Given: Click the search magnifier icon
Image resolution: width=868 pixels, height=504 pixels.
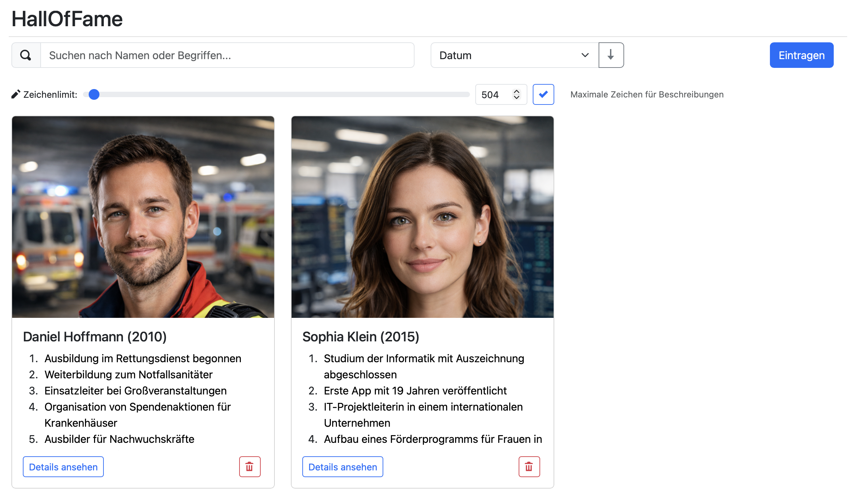Looking at the screenshot, I should (26, 55).
